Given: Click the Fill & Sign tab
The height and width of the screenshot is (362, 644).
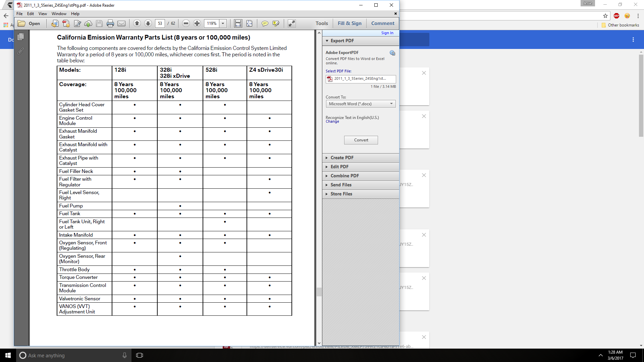Looking at the screenshot, I should pos(350,23).
